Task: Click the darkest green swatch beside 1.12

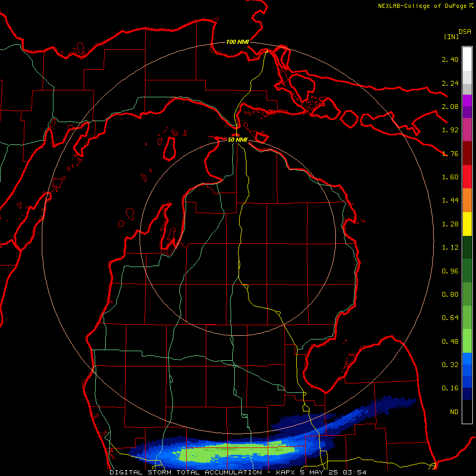Action: pos(467,247)
